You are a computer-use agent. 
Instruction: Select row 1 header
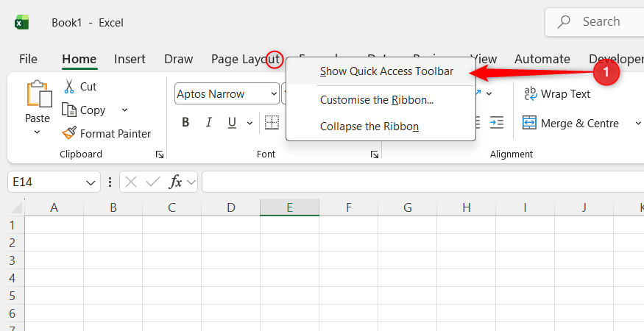tap(13, 225)
